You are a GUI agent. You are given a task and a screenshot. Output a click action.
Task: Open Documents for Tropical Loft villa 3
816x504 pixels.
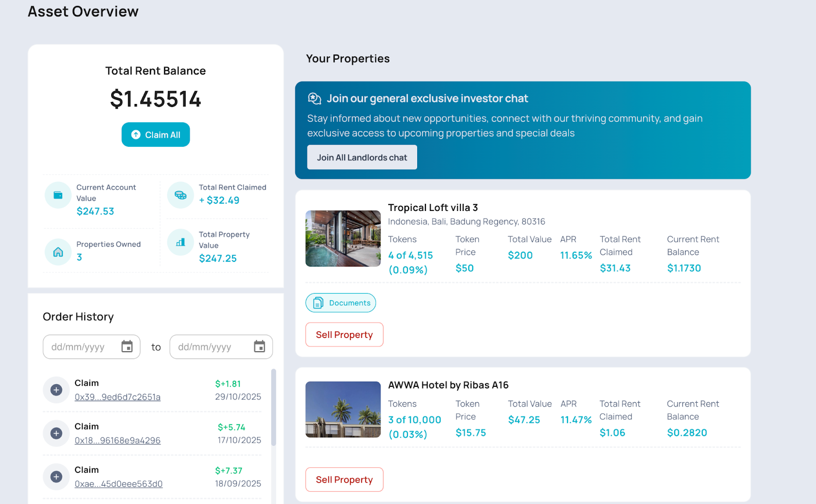(341, 303)
